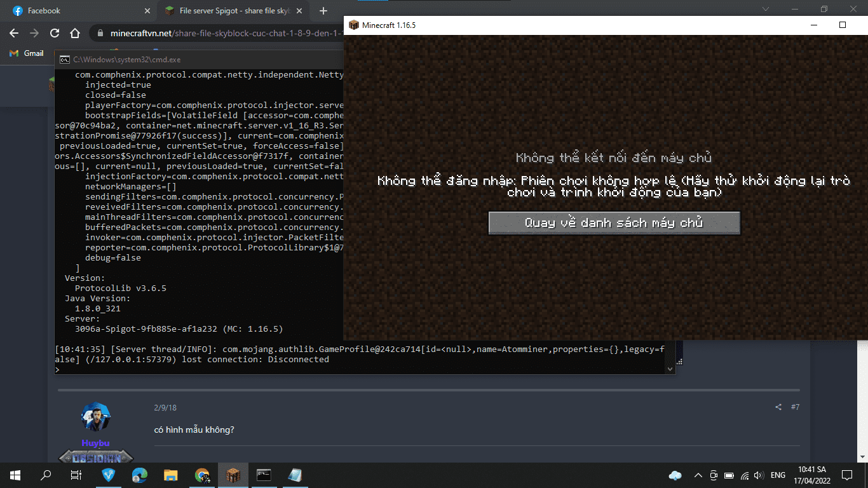Click Quay về danh sách máy chủ button
Viewport: 868px width, 488px height.
[614, 223]
